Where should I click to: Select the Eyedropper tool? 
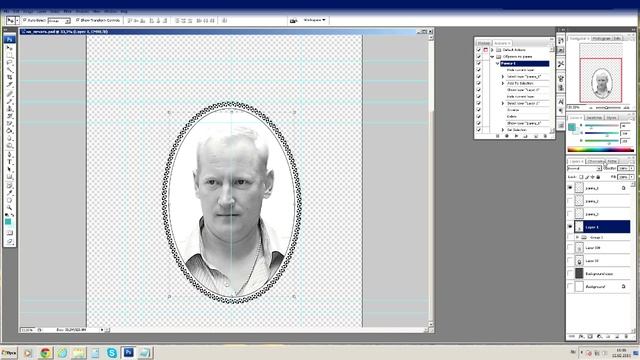pos(10,193)
